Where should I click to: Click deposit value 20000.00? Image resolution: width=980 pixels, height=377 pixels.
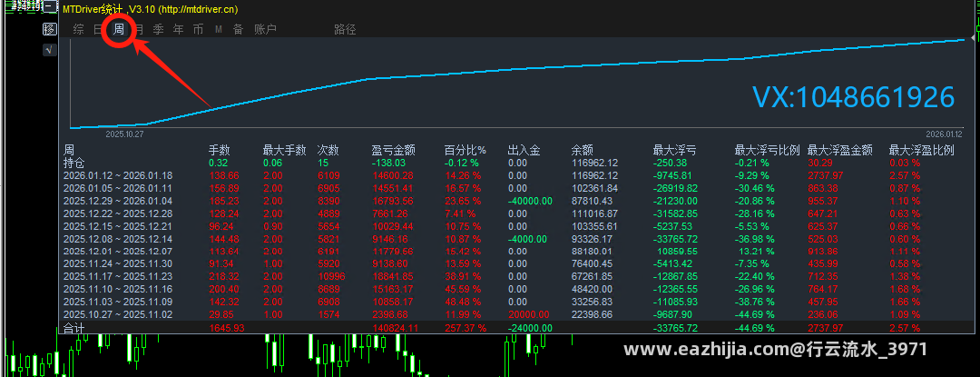(x=528, y=313)
